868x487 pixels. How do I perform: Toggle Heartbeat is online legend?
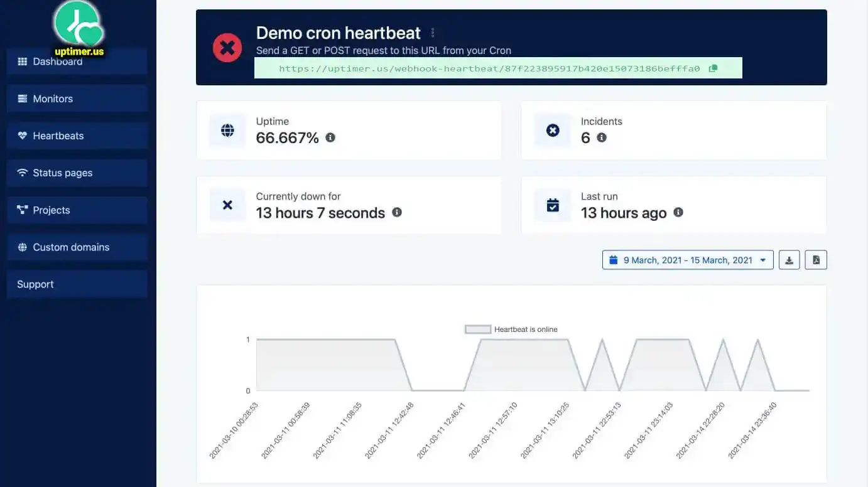pos(511,329)
